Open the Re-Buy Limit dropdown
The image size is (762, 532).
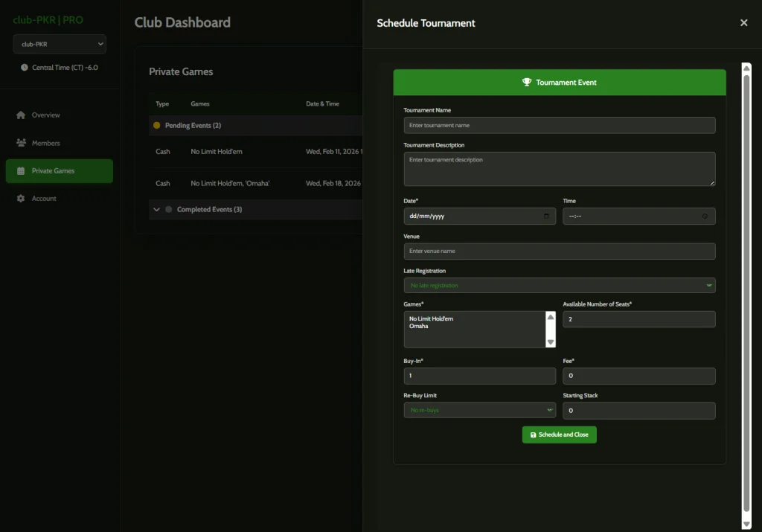coord(479,411)
